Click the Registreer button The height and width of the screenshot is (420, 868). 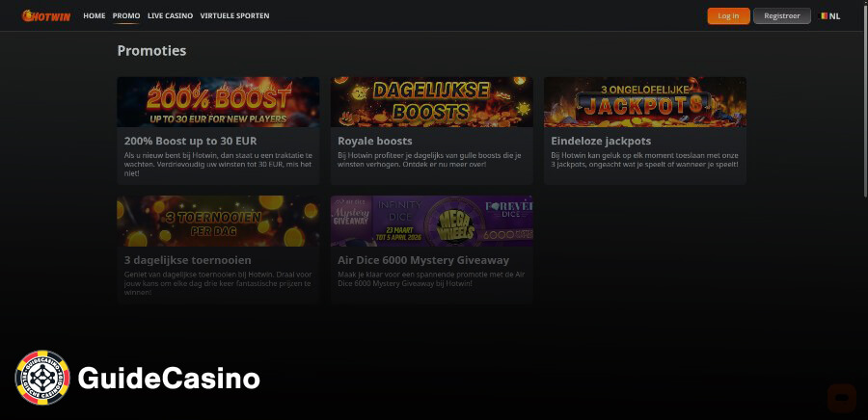pyautogui.click(x=781, y=16)
